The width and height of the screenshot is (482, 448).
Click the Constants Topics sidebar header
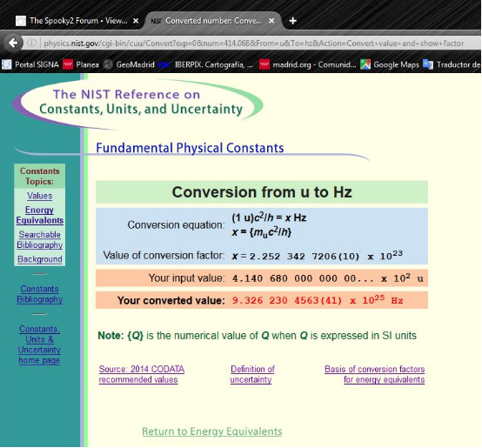pos(40,176)
